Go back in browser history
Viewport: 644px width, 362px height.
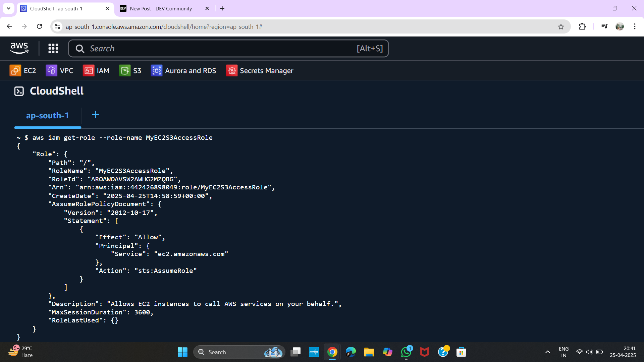9,26
